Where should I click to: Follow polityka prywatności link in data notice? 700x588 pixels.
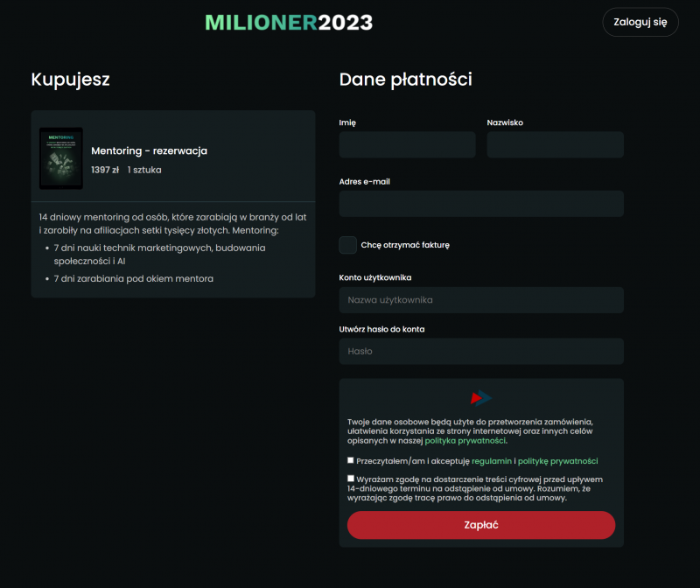pyautogui.click(x=465, y=441)
